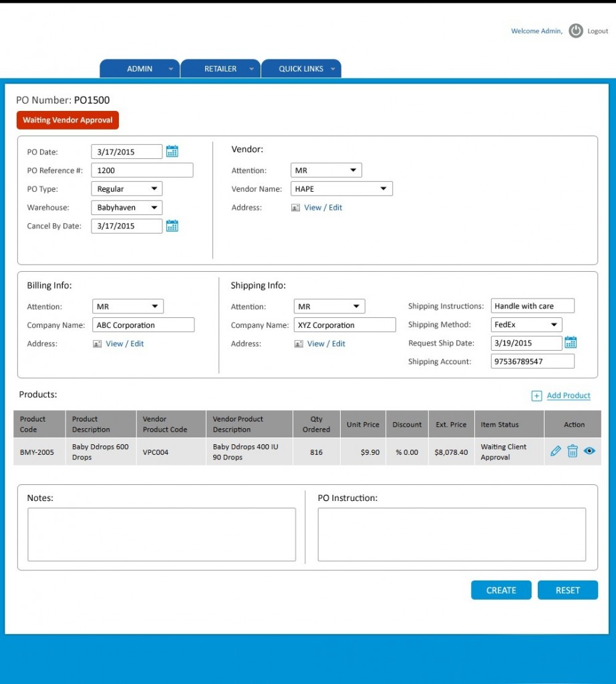Viewport: 616px width, 684px height.
Task: Edit the BMY-2005 product line item
Action: pyautogui.click(x=555, y=451)
